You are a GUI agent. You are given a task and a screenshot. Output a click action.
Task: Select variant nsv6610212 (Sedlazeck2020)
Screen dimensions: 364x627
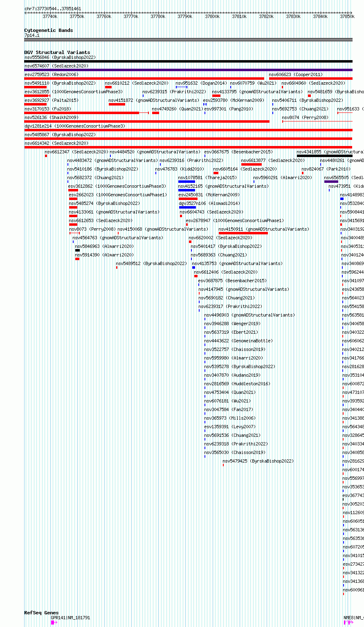click(137, 83)
